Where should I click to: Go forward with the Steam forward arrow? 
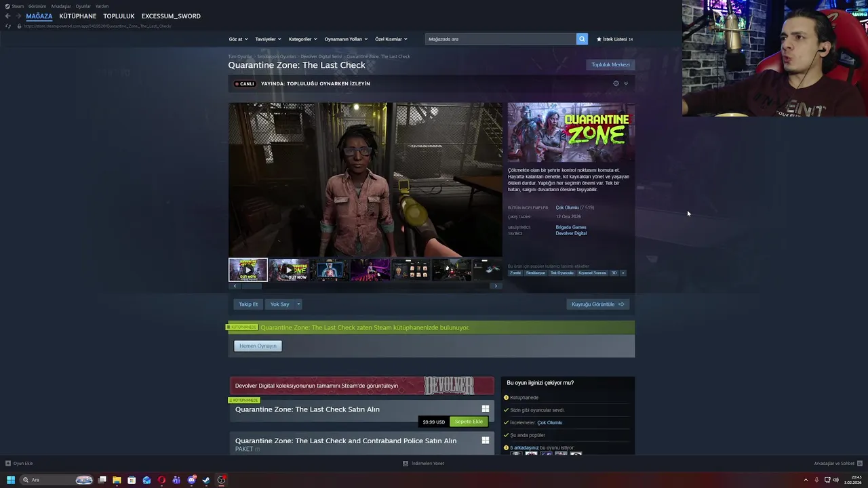click(18, 16)
